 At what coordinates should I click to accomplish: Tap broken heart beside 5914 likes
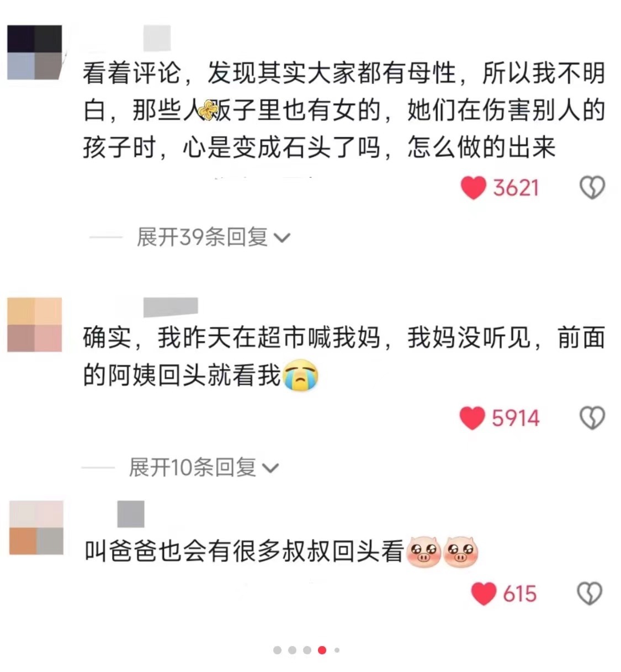point(592,418)
